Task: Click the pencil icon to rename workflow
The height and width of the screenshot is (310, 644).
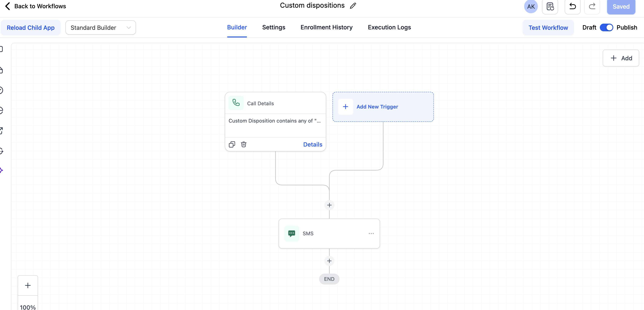Action: click(x=353, y=6)
